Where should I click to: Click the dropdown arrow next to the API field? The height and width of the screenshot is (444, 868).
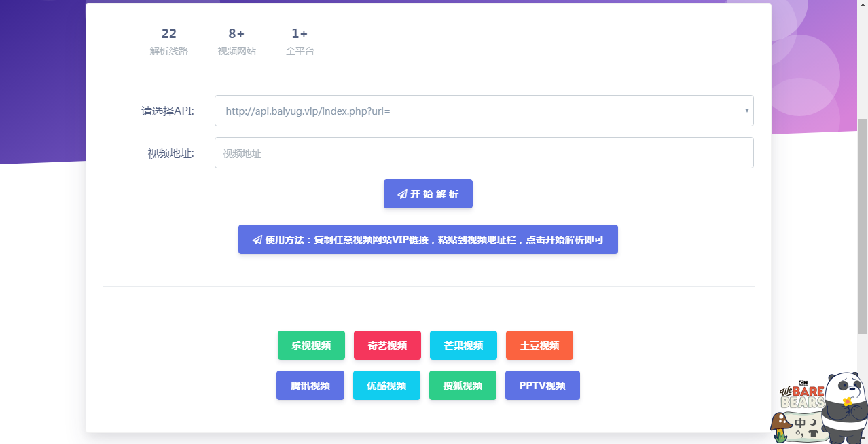pos(745,110)
